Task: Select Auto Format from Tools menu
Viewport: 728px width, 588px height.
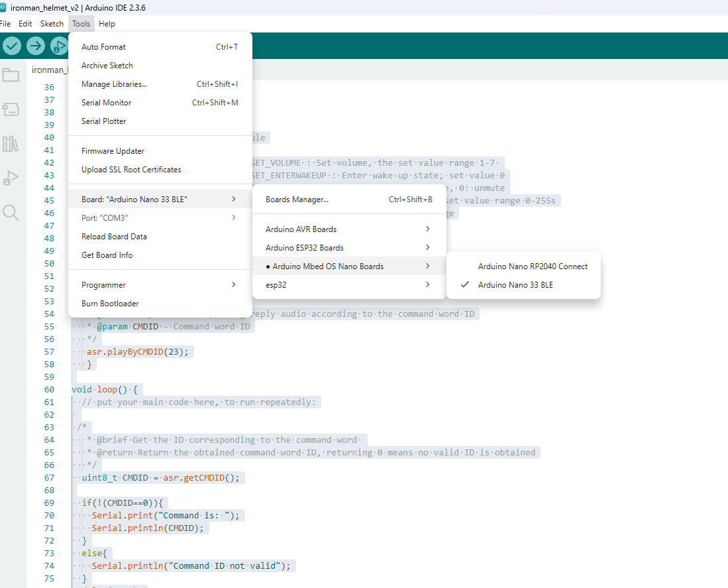Action: [x=160, y=47]
